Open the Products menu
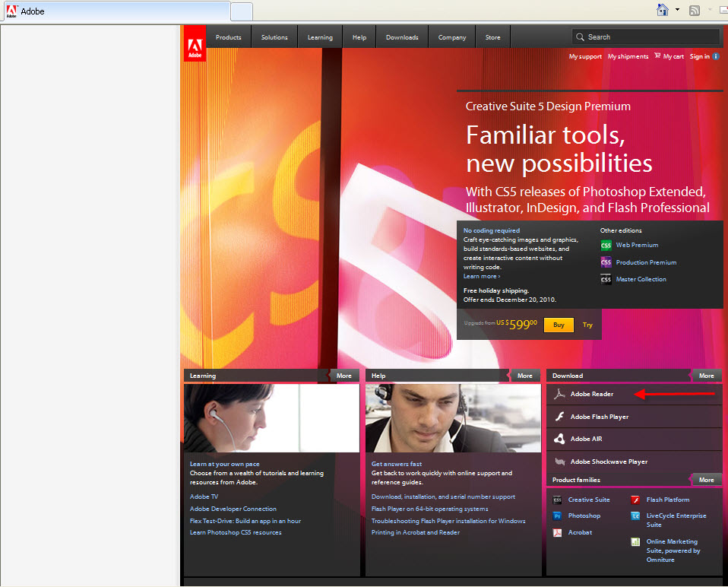728x587 pixels. point(229,37)
